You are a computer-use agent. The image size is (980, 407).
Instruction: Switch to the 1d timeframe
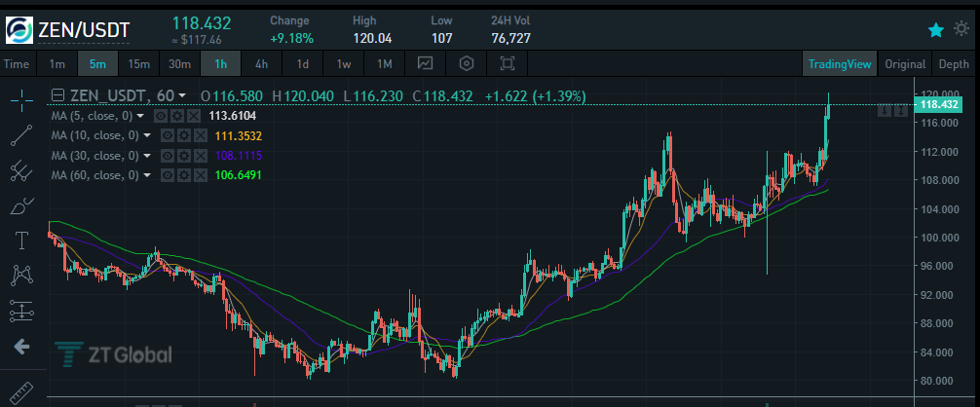pyautogui.click(x=303, y=63)
